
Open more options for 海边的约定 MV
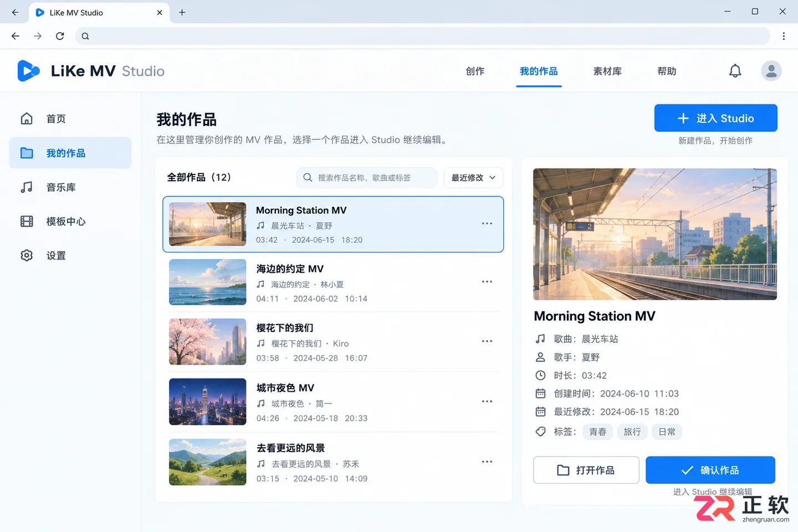(x=487, y=282)
